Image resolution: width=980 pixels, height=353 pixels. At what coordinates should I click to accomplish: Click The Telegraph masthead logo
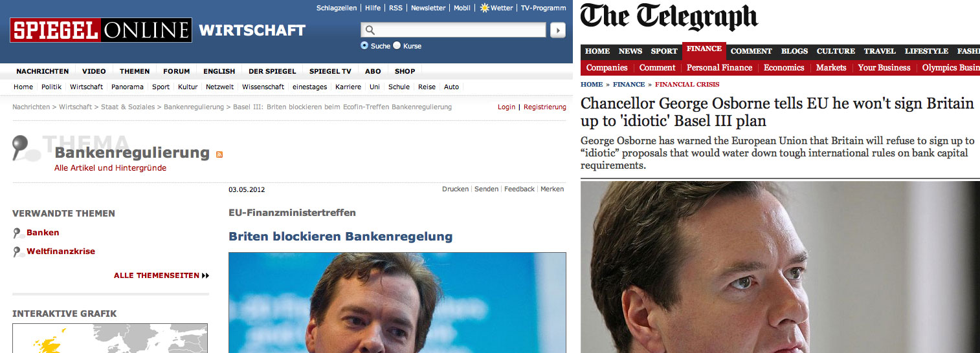click(x=669, y=17)
